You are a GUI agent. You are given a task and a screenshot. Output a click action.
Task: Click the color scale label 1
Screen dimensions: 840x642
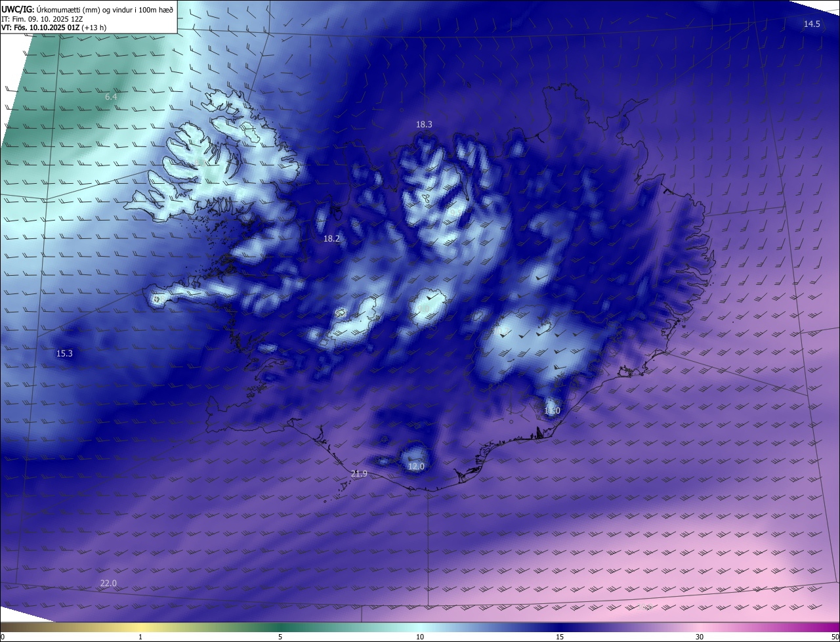[140, 637]
